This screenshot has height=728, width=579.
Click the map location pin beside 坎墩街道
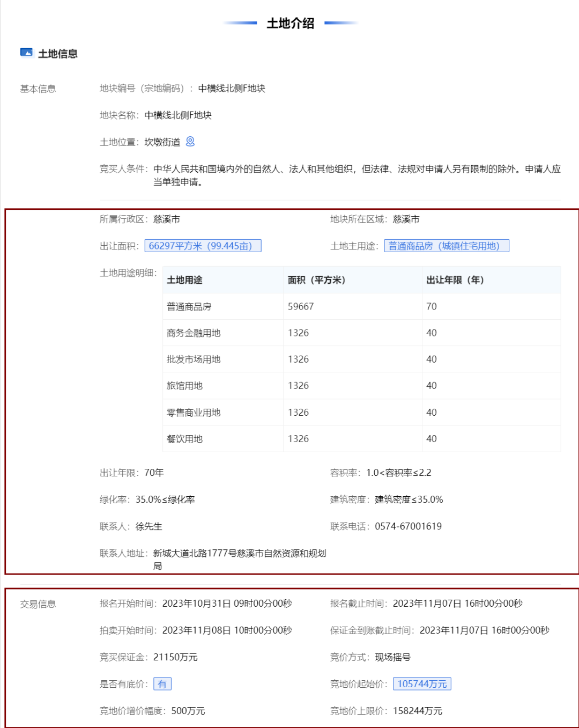point(190,142)
